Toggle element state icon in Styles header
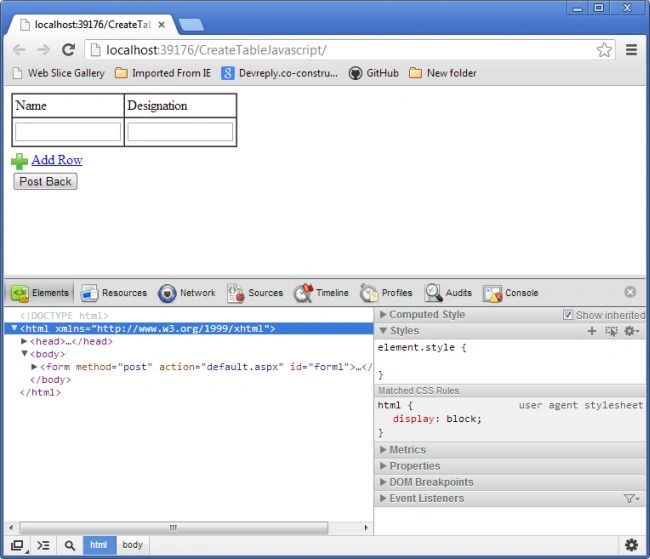This screenshot has width=650, height=559. [611, 331]
